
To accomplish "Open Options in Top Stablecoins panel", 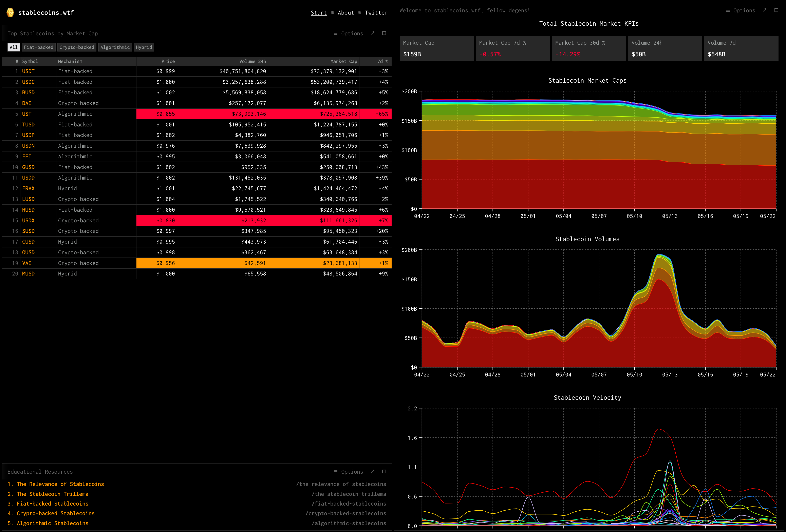I will (x=348, y=34).
